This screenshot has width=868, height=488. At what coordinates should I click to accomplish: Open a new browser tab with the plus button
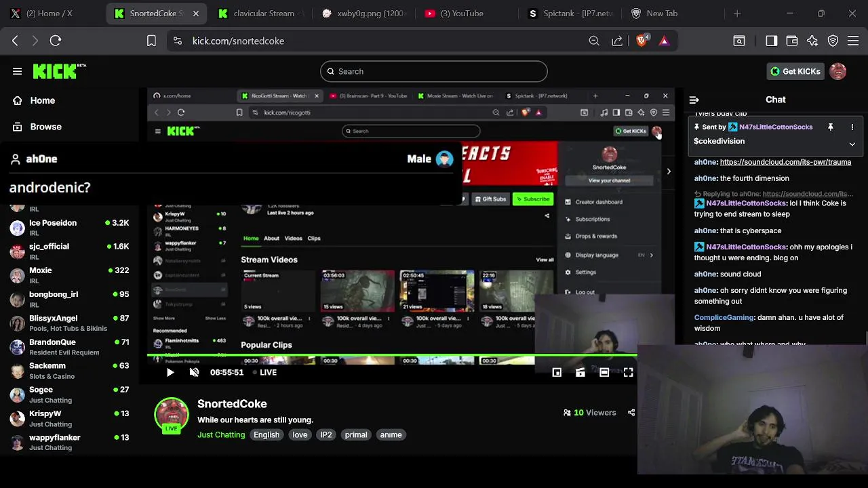[x=737, y=14]
